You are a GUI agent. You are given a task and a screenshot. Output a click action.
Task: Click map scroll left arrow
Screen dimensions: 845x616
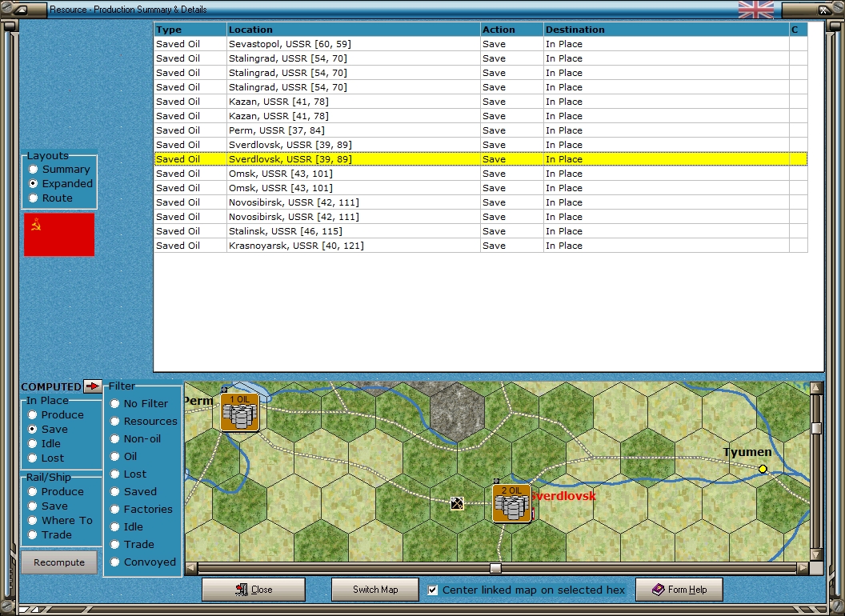(191, 567)
